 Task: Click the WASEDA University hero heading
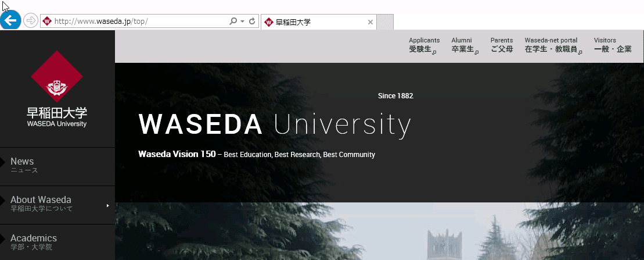(275, 124)
